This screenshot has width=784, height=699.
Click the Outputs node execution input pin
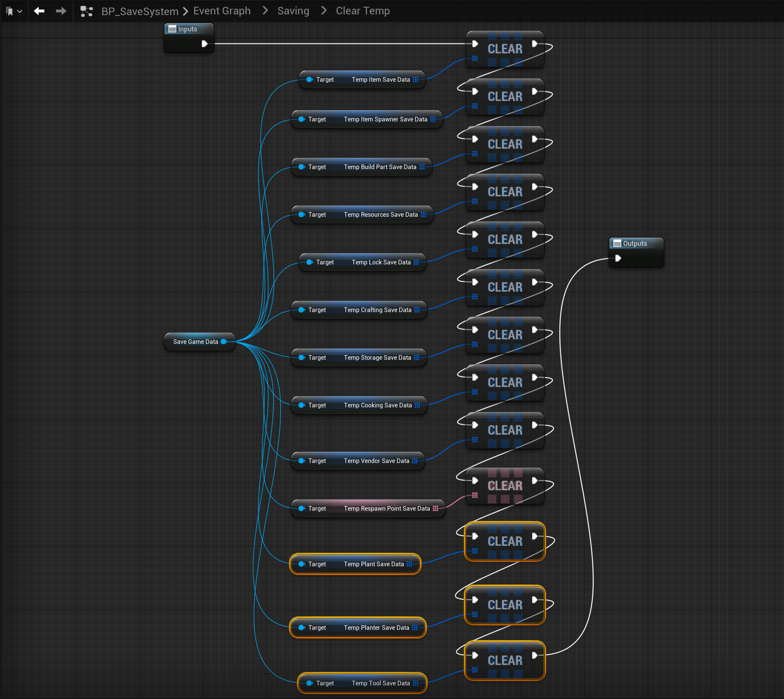pyautogui.click(x=618, y=258)
